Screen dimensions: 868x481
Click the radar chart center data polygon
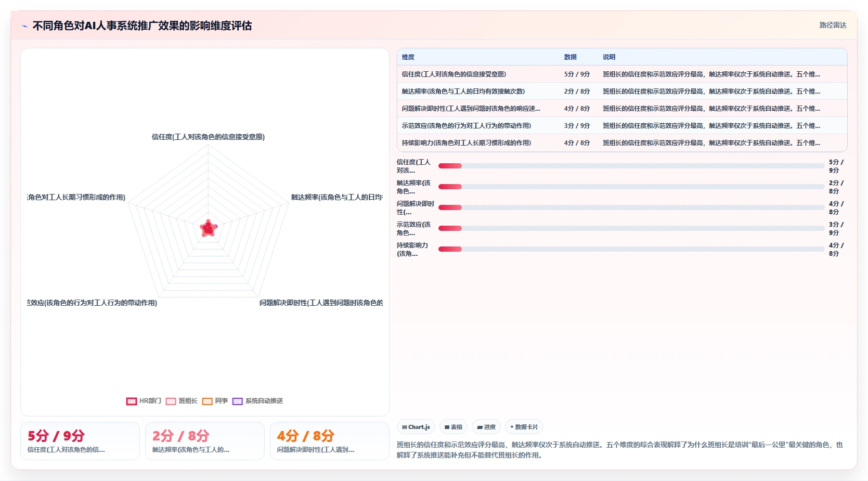(209, 228)
